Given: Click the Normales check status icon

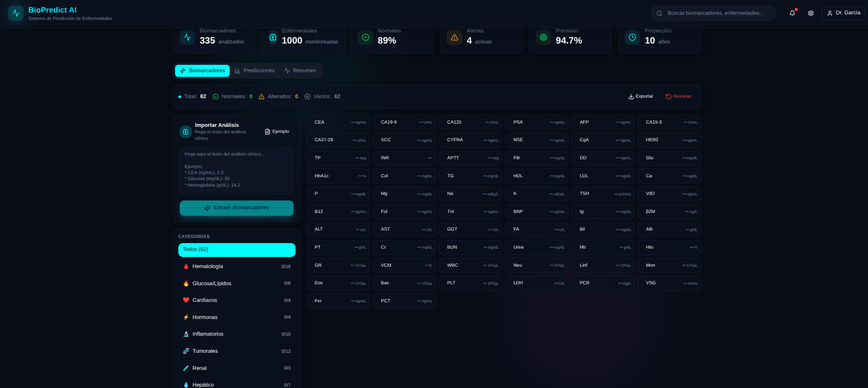Looking at the screenshot, I should tap(215, 97).
